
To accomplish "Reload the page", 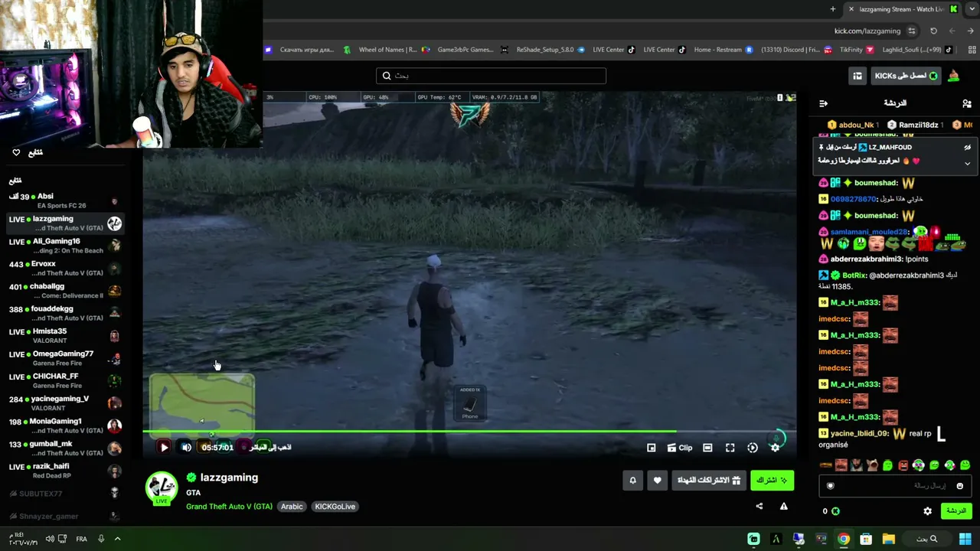I will [933, 31].
